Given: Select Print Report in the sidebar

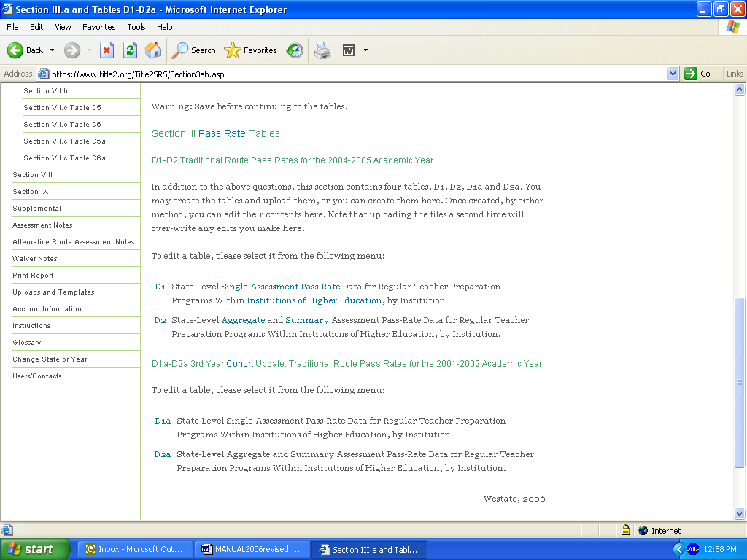Looking at the screenshot, I should point(33,276).
